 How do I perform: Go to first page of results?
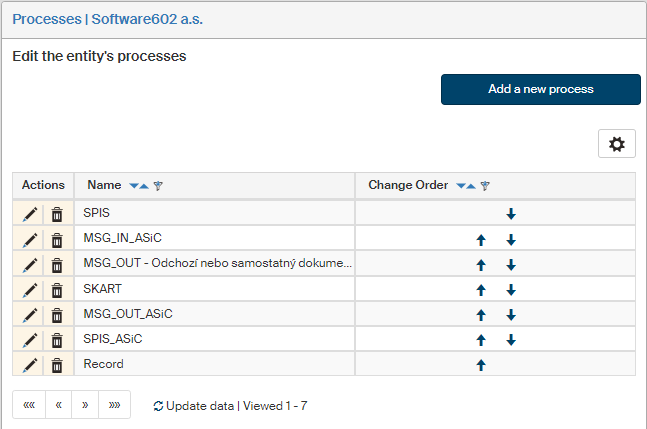point(29,405)
